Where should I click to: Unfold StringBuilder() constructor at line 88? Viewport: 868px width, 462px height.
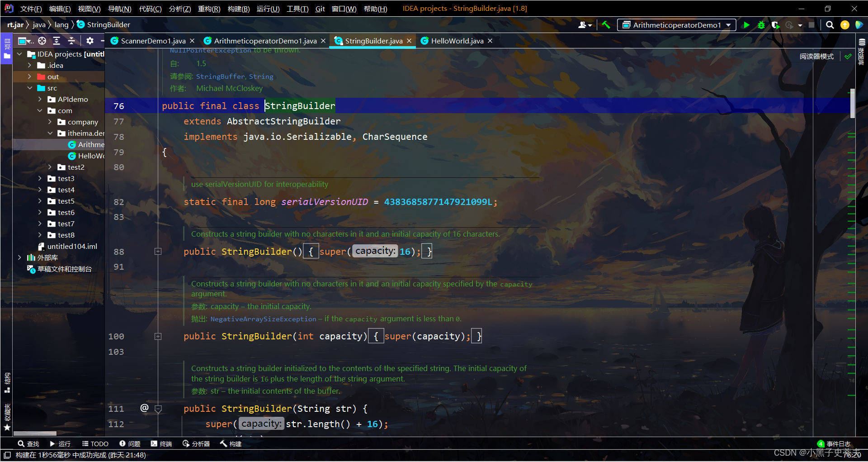158,252
